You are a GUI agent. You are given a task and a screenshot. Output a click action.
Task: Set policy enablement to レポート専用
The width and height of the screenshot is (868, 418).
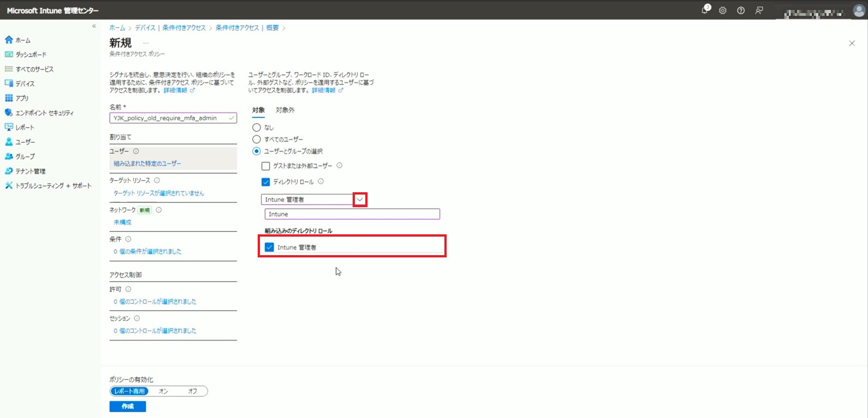(129, 391)
